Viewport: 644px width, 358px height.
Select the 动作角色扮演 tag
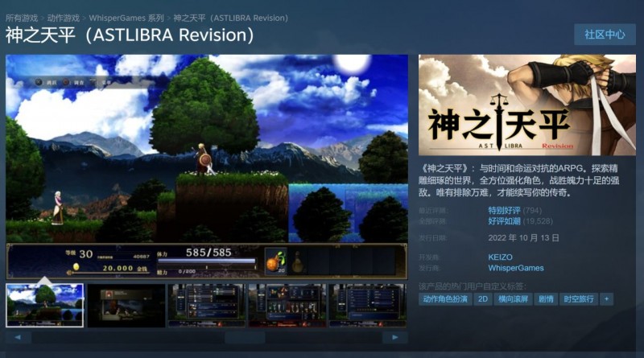(445, 299)
